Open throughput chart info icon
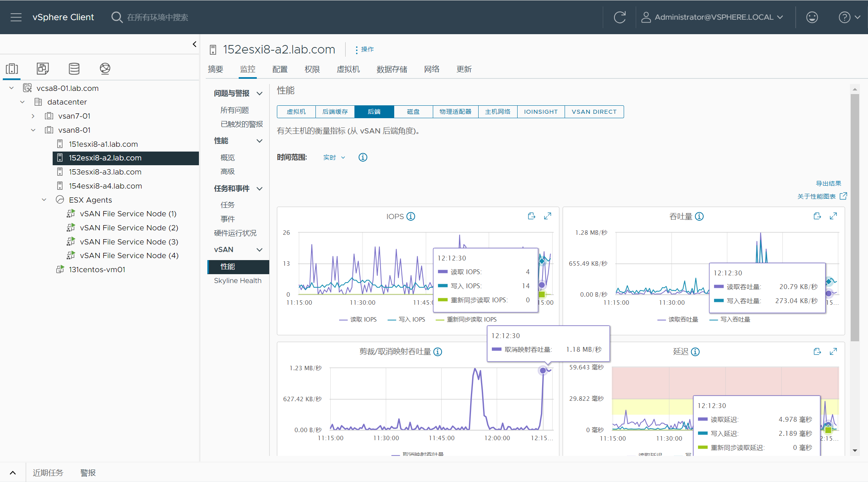 tap(699, 216)
